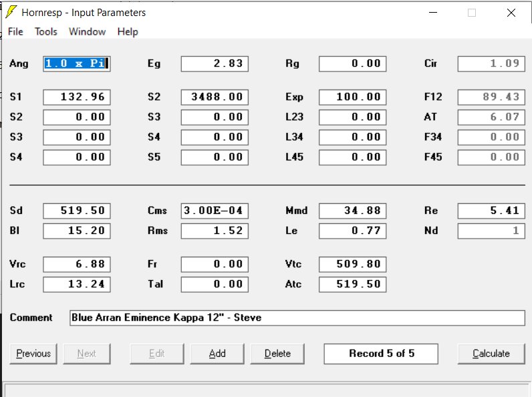Click the F45 value field
532x397 pixels.
pyautogui.click(x=491, y=157)
